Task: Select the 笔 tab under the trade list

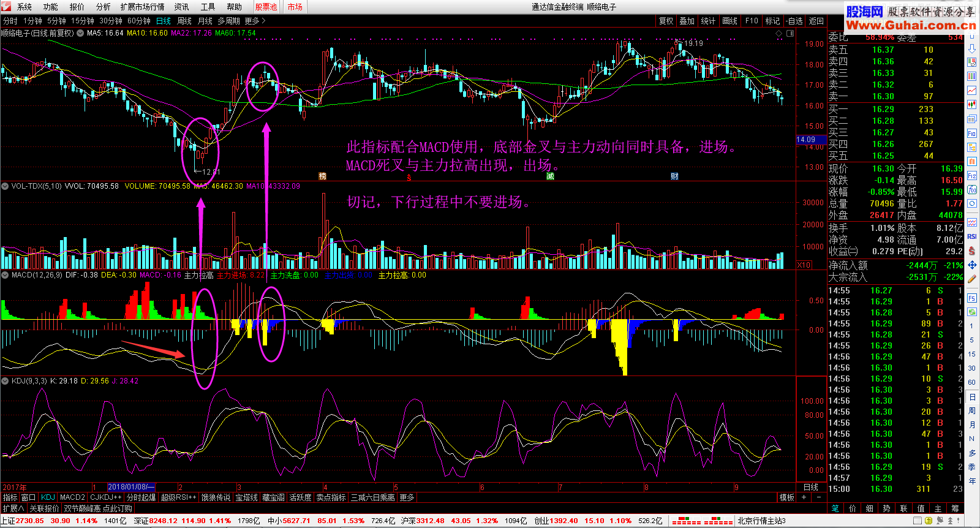Action: coord(835,508)
